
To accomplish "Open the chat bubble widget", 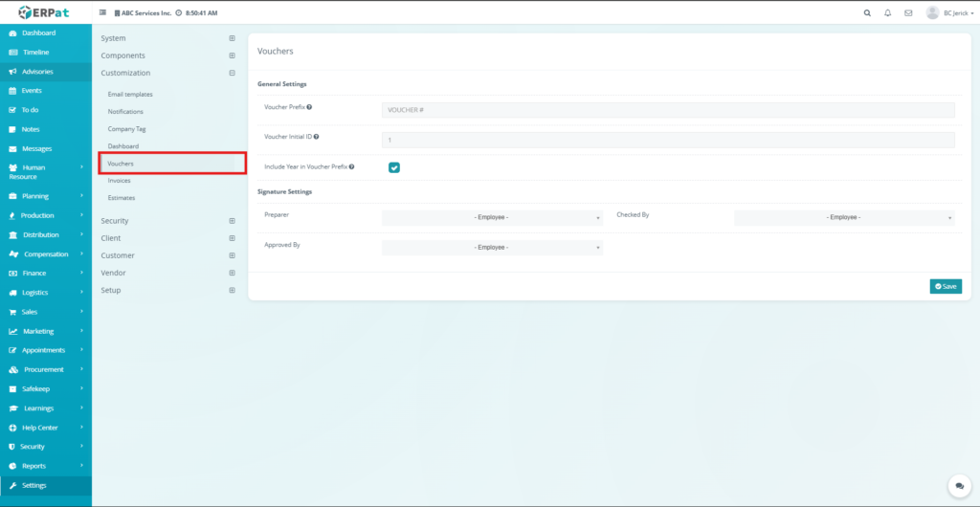I will [x=957, y=486].
